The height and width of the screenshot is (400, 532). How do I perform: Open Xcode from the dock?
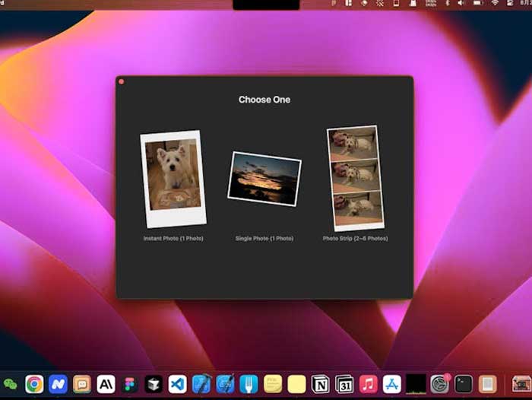pos(201,384)
